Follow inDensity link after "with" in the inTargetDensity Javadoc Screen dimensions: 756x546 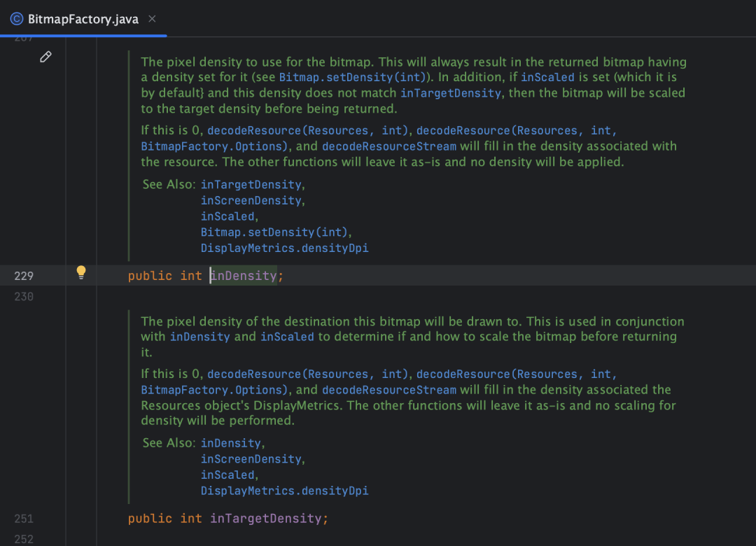tap(200, 337)
